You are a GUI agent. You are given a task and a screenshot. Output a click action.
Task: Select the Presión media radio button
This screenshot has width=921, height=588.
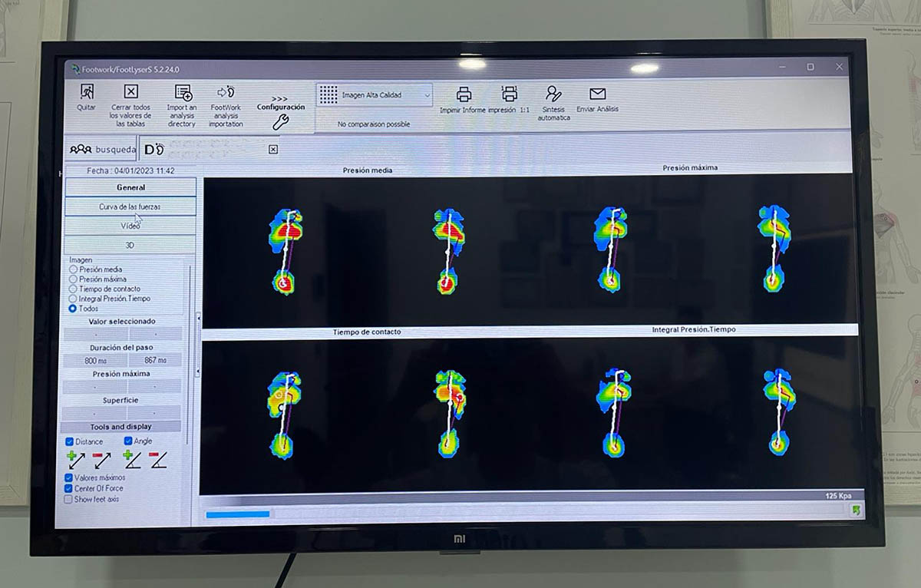(74, 270)
